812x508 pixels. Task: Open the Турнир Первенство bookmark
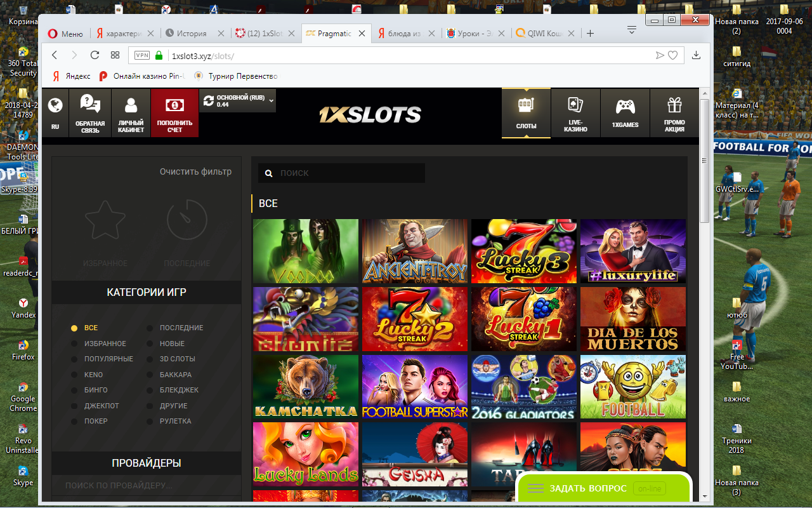[235, 76]
